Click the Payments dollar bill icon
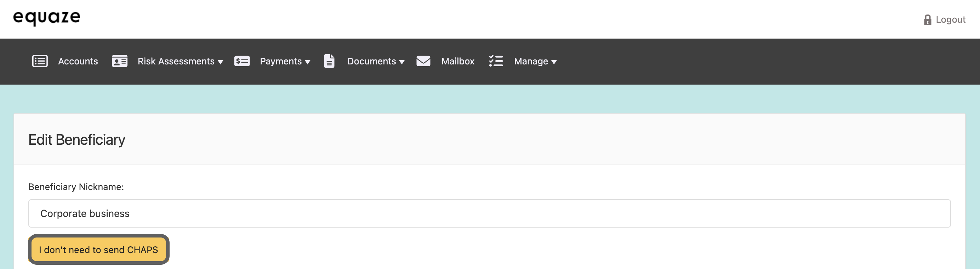 click(242, 61)
